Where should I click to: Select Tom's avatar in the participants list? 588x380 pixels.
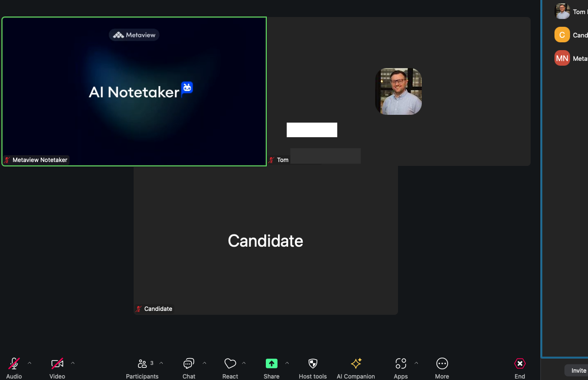pyautogui.click(x=562, y=11)
